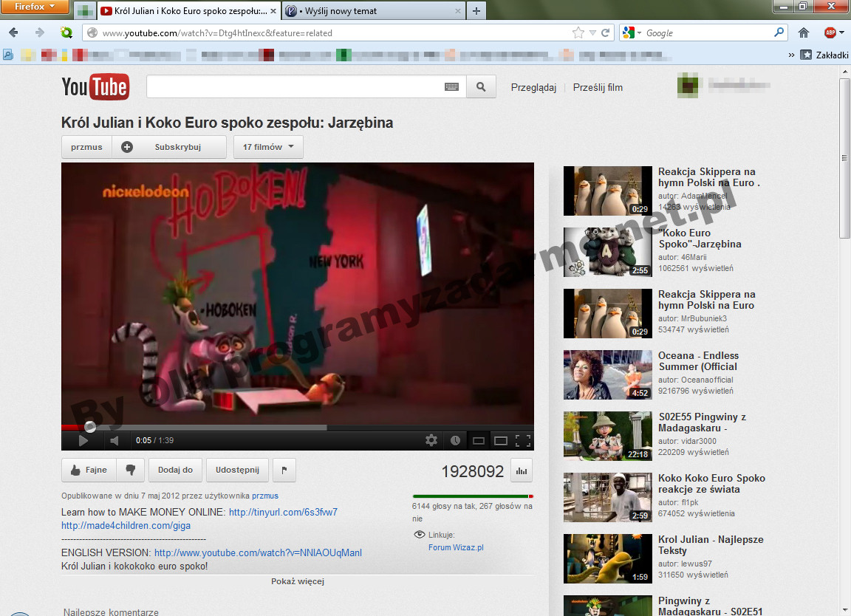Click the YouTube logo
This screenshot has height=616, width=851.
[x=95, y=87]
